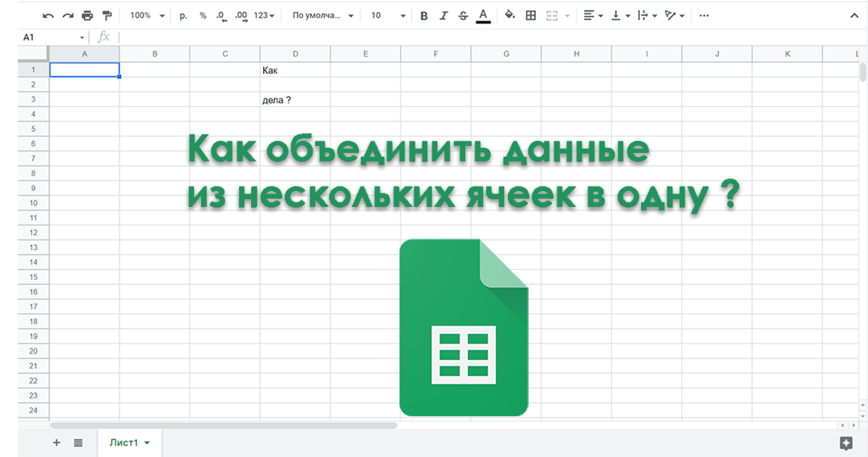
Task: Select column G by its header
Action: click(x=507, y=55)
